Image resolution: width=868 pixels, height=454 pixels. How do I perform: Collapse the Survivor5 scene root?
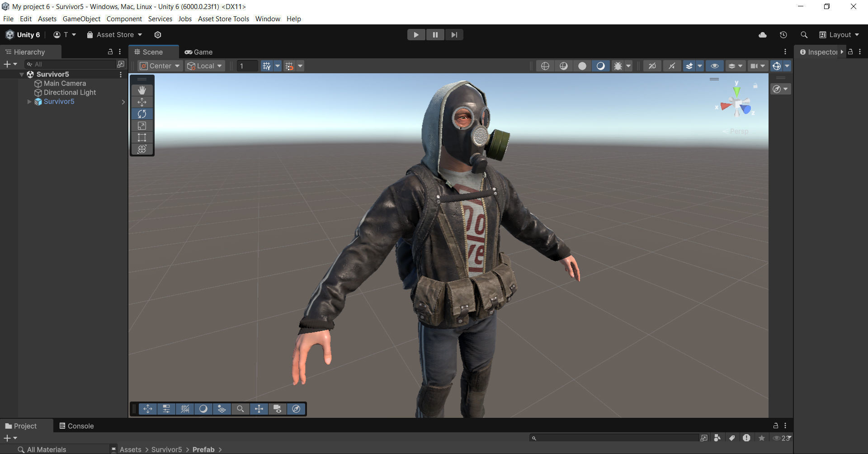pos(21,74)
